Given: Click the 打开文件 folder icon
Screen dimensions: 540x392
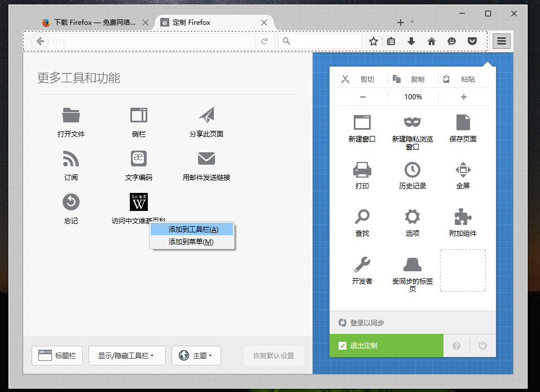Looking at the screenshot, I should click(x=71, y=115).
